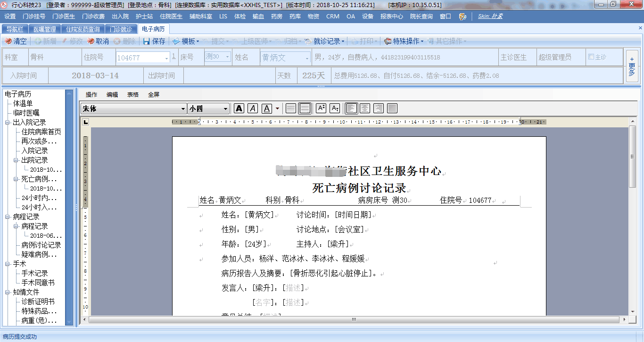Open the 报表中心 main menu
Image resolution: width=644 pixels, height=342 pixels.
pyautogui.click(x=392, y=16)
